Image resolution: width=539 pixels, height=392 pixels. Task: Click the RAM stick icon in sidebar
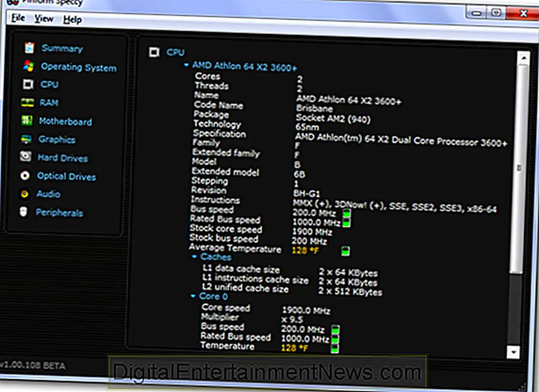click(27, 103)
